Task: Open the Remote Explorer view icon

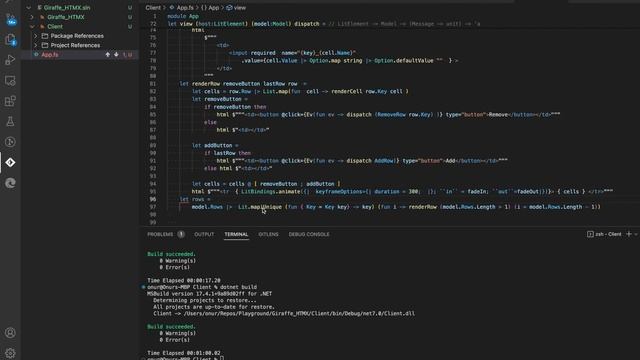Action: (x=10, y=80)
